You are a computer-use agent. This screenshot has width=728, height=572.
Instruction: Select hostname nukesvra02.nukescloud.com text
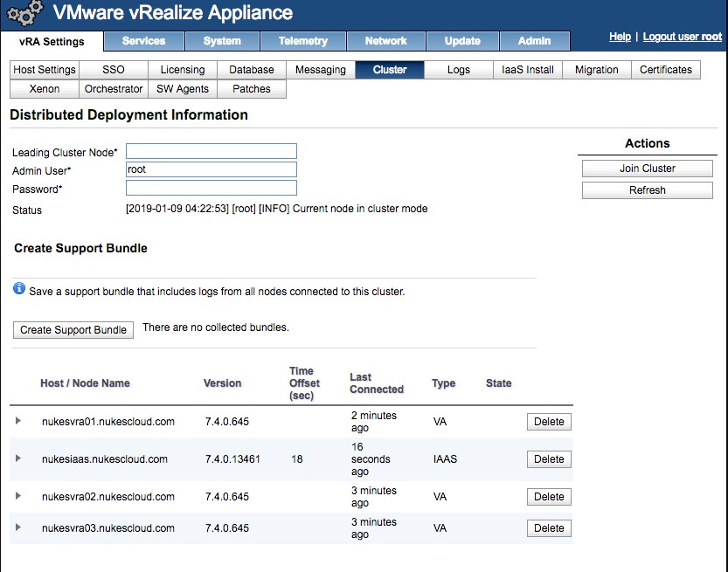108,497
